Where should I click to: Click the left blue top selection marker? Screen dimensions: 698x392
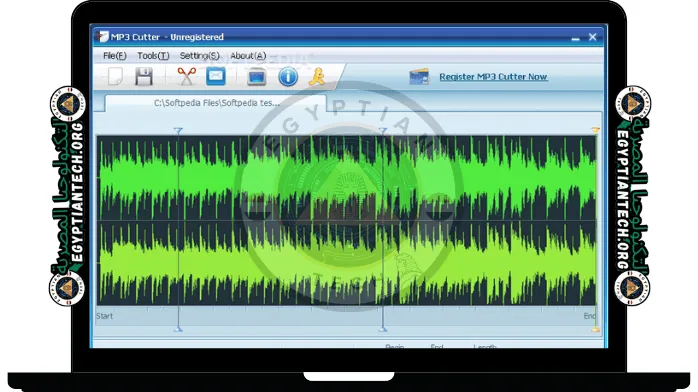tap(179, 130)
